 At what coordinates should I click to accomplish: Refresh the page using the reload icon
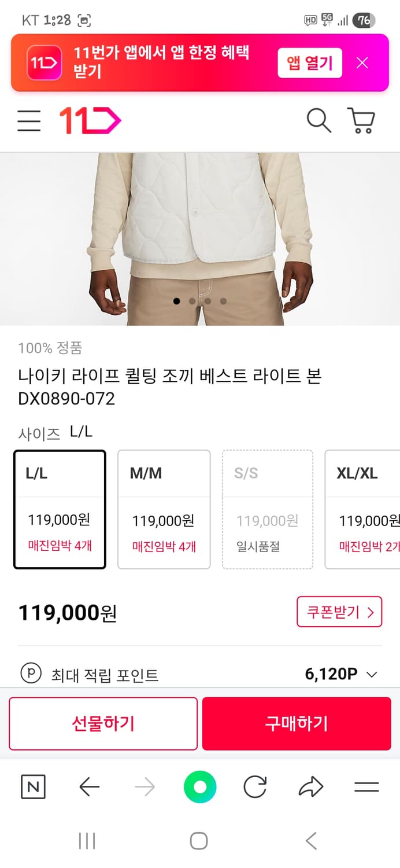[x=255, y=786]
